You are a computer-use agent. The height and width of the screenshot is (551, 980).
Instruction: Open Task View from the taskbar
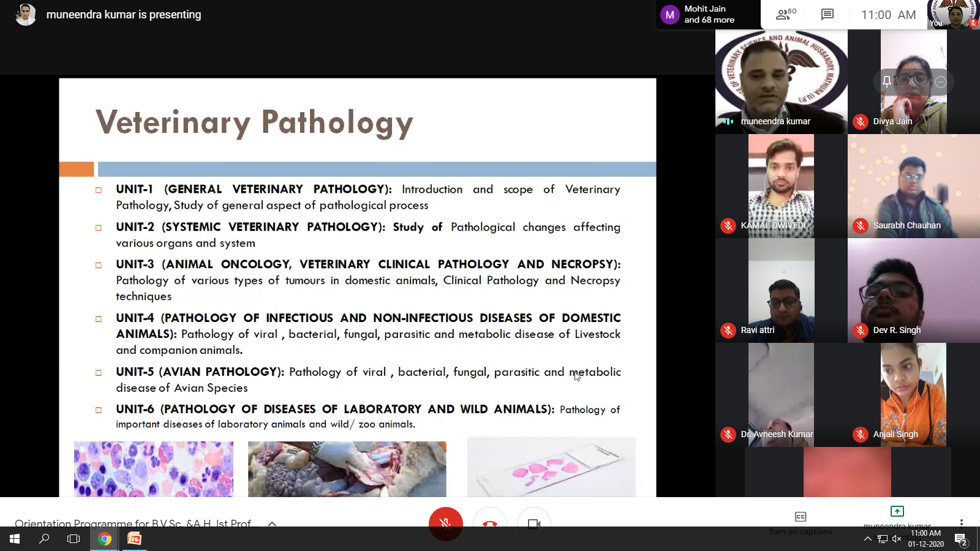pyautogui.click(x=73, y=539)
